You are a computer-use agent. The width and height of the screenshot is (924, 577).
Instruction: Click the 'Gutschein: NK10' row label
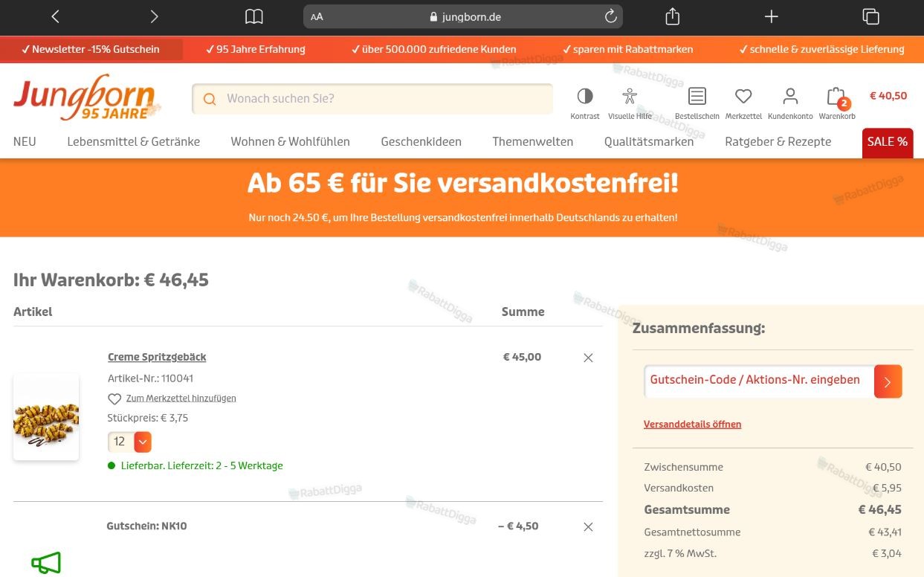146,526
